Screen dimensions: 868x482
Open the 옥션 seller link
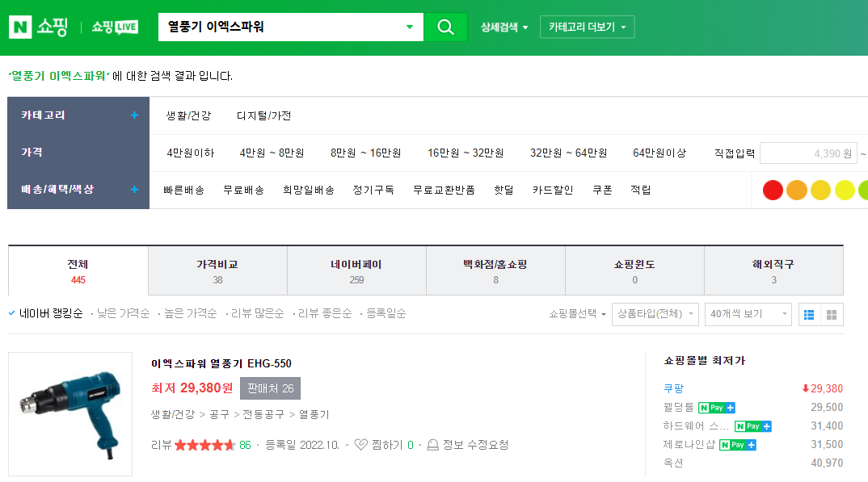click(x=673, y=463)
